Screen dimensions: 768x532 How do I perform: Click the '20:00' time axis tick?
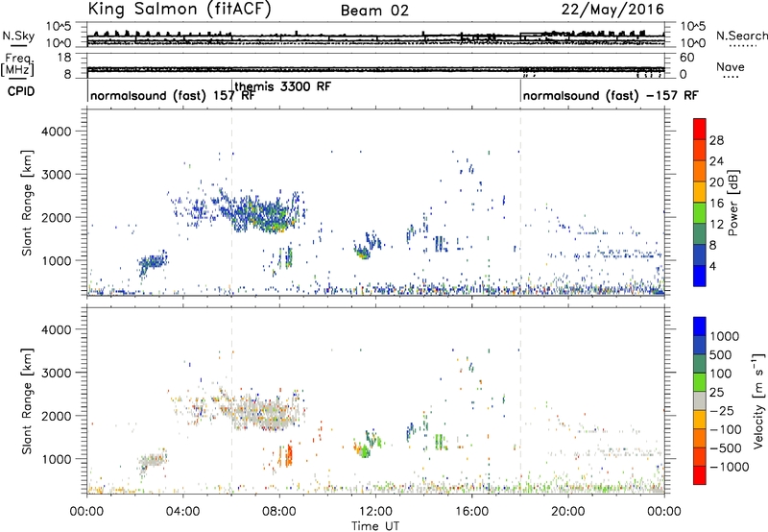point(568,512)
